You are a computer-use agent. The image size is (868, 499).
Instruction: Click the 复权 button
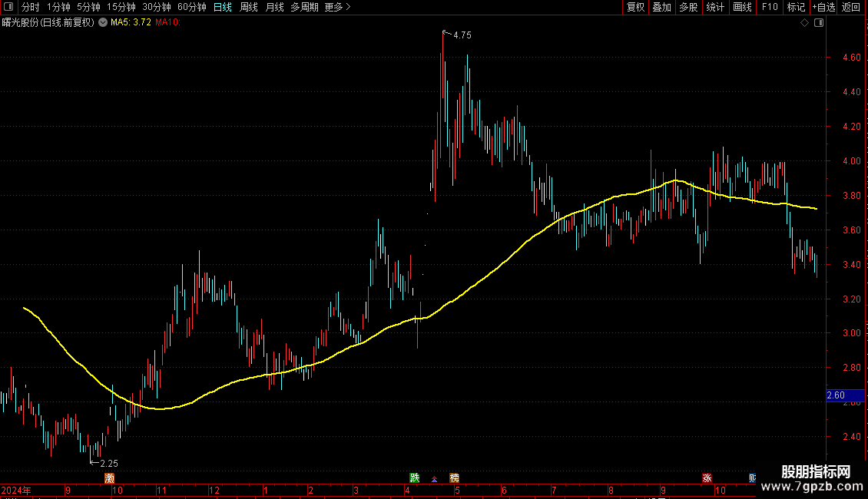point(635,7)
